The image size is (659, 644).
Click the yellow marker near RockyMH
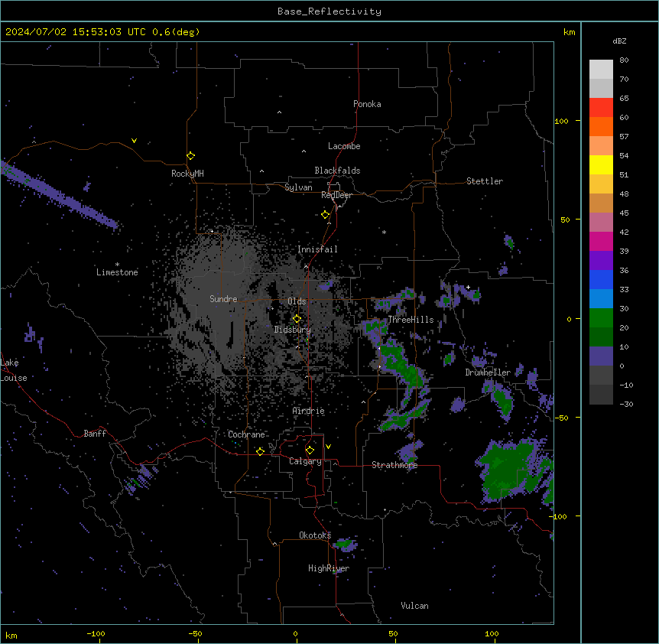coord(191,156)
